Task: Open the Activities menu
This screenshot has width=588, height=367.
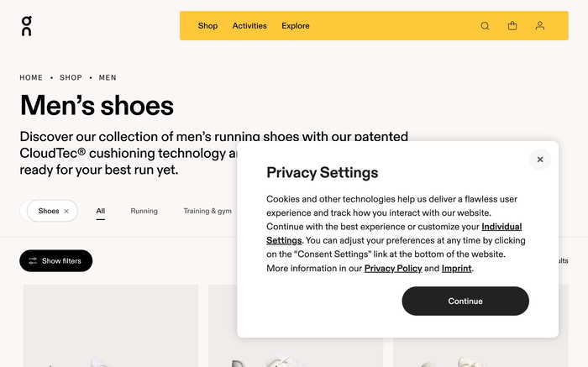Action: (249, 26)
